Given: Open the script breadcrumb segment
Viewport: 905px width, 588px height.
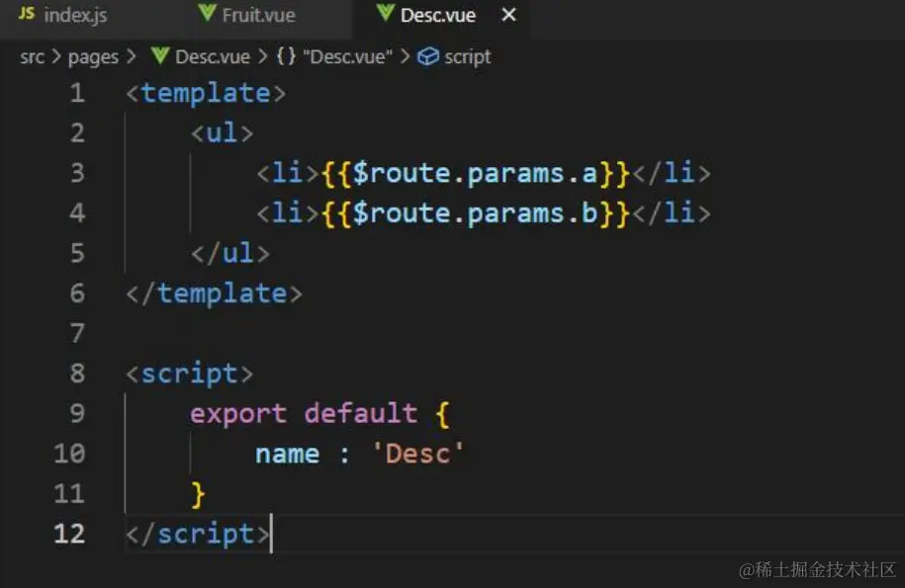Looking at the screenshot, I should tap(468, 57).
